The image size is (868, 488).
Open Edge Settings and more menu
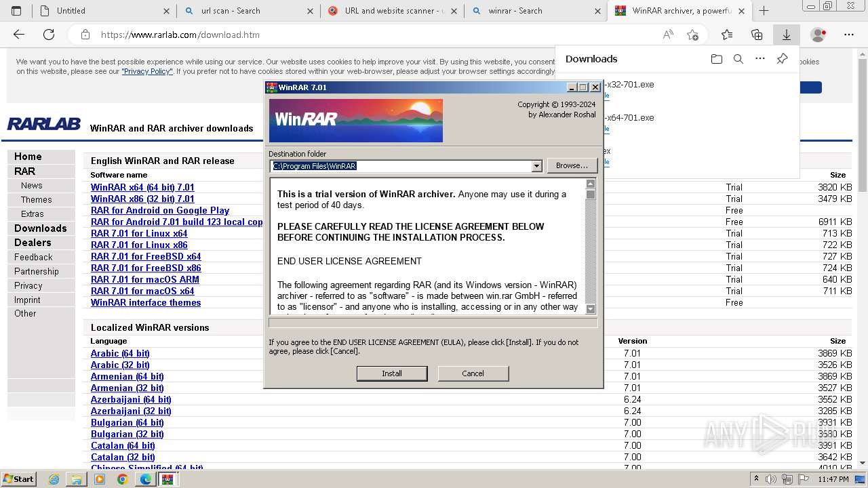click(849, 35)
